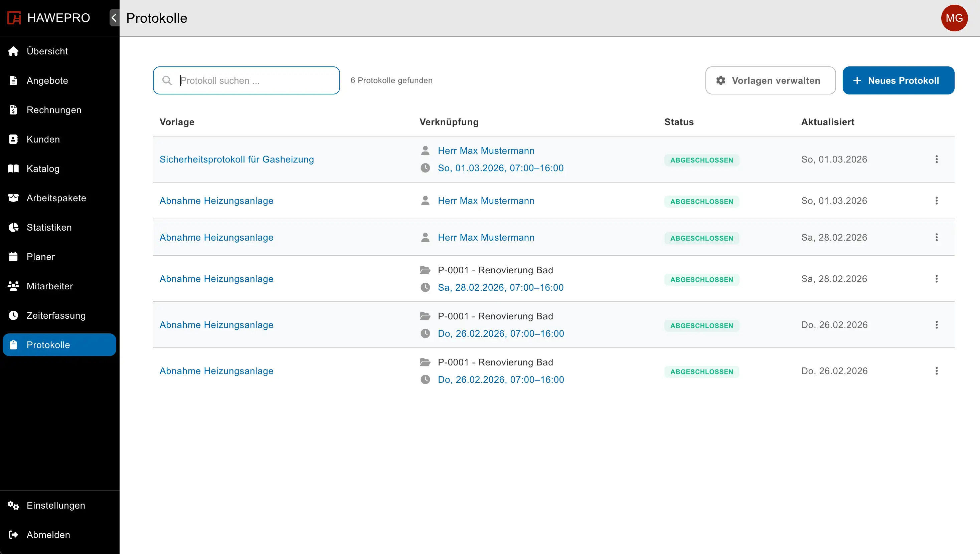Click the HAWEPRO logo icon
This screenshot has height=554, width=980.
click(x=14, y=18)
